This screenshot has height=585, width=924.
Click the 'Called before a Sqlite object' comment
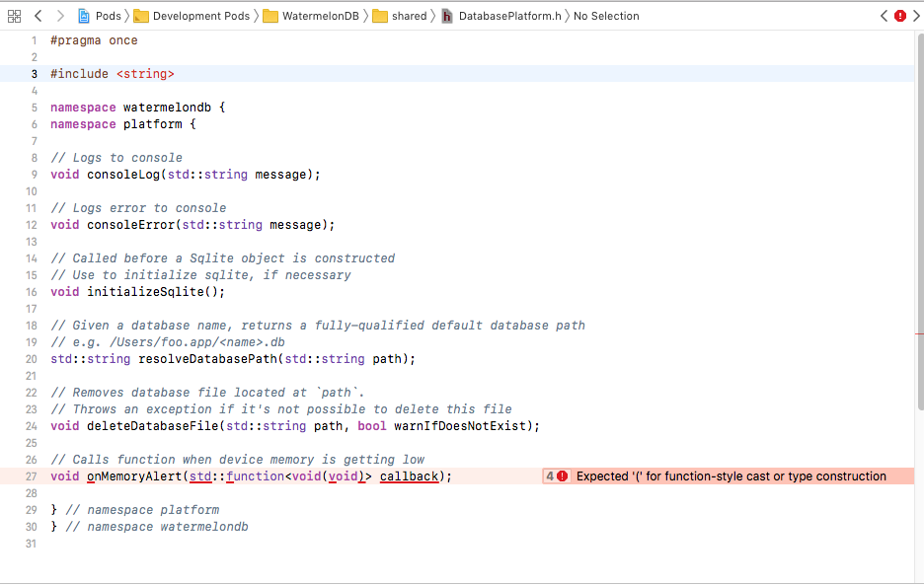(222, 258)
